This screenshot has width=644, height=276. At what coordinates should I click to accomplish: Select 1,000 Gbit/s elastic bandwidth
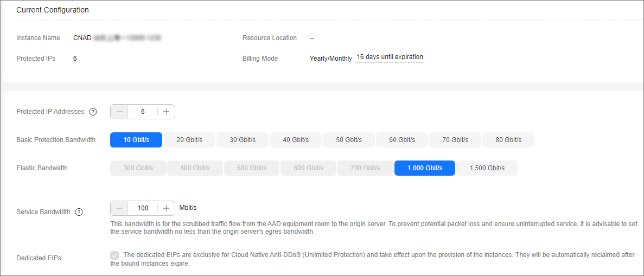tap(425, 168)
